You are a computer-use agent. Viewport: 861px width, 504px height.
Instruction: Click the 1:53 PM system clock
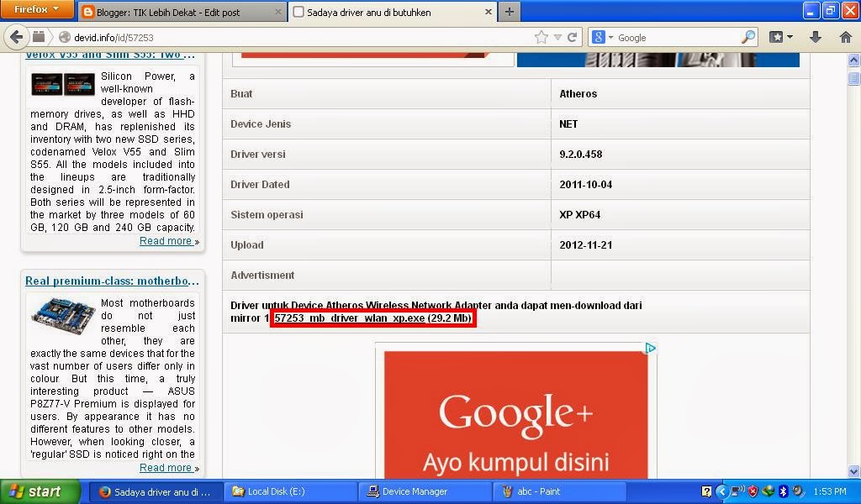coord(830,491)
